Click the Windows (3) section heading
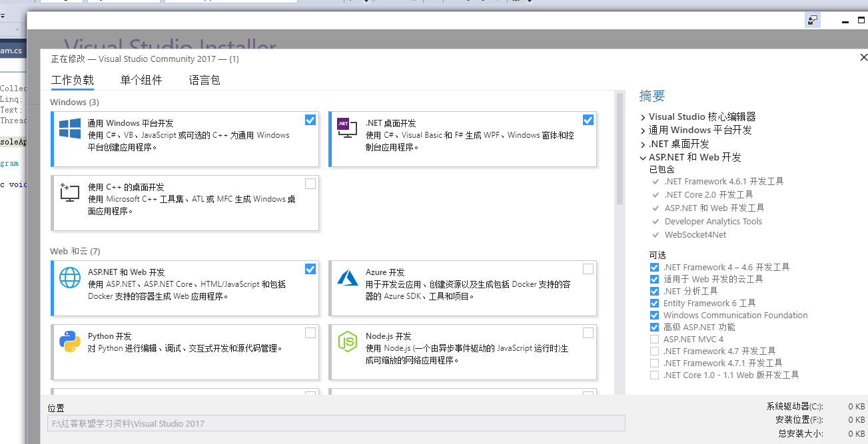Image resolution: width=868 pixels, height=444 pixels. 75,102
